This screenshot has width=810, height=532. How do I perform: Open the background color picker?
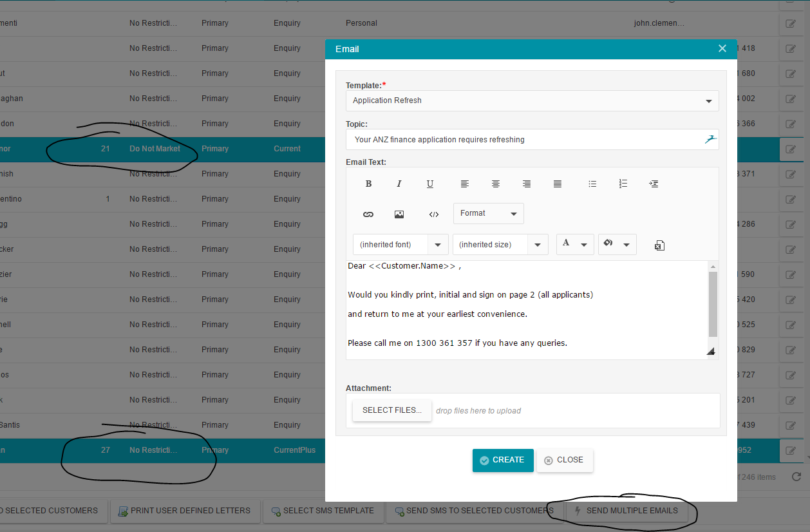tap(617, 245)
